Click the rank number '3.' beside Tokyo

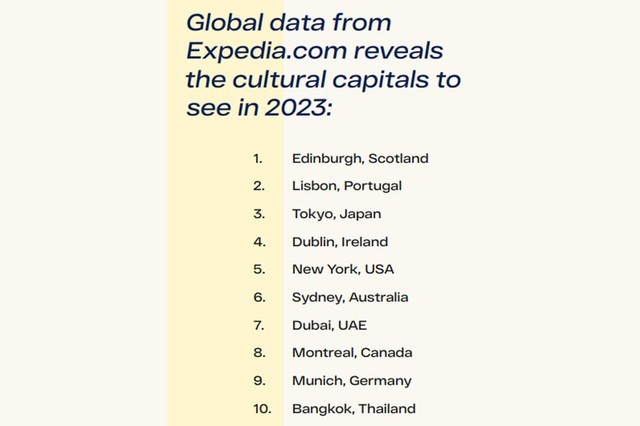(258, 214)
